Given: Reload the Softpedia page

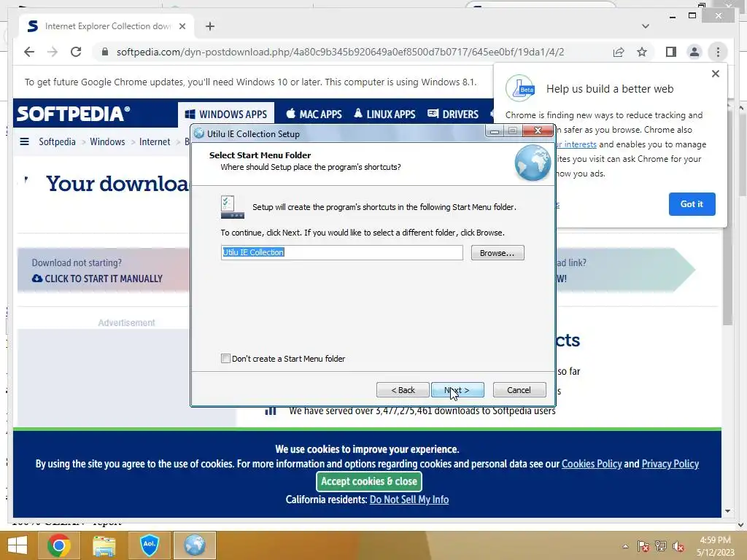Looking at the screenshot, I should tap(76, 52).
